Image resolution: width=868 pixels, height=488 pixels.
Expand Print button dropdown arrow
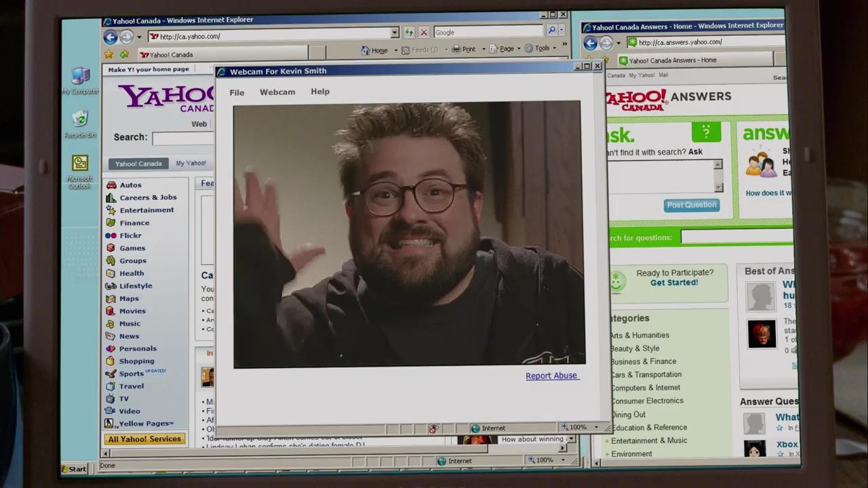point(484,49)
